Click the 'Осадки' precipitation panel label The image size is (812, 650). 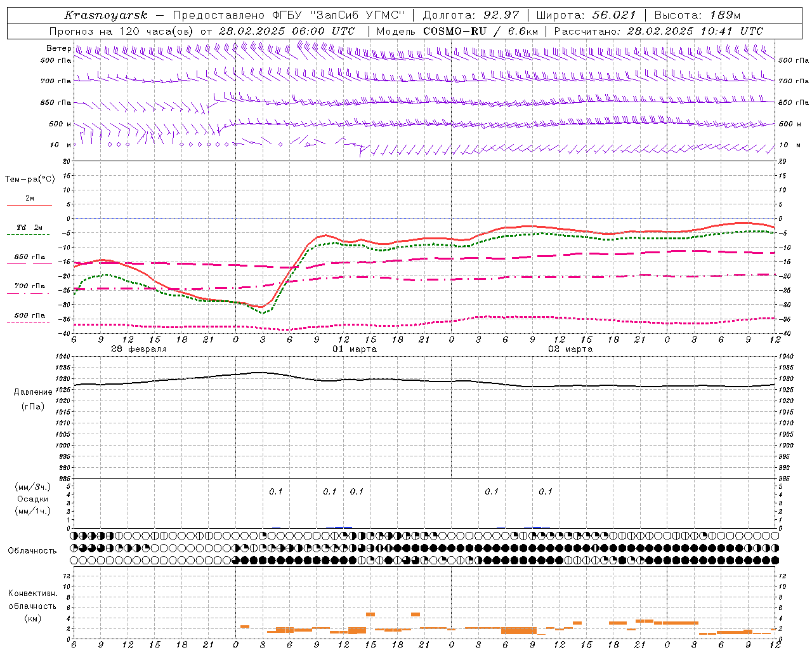(33, 499)
